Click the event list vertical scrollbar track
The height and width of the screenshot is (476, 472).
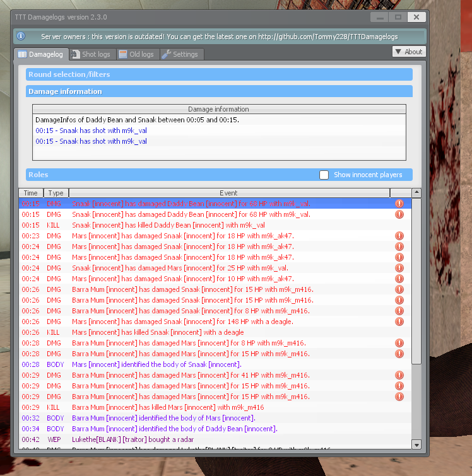pos(416,403)
